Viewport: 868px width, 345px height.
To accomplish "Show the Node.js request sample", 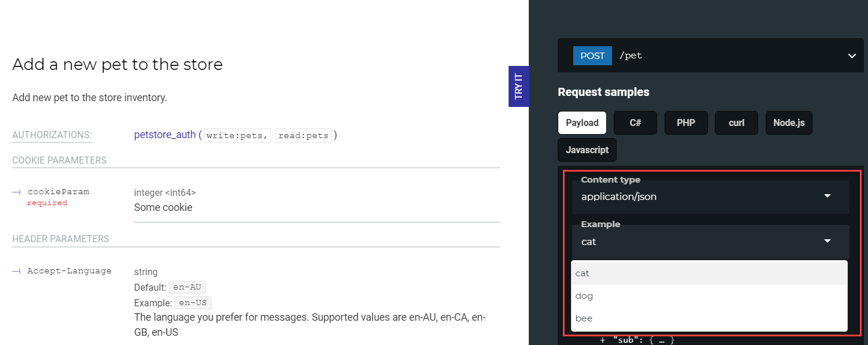I will click(x=789, y=123).
